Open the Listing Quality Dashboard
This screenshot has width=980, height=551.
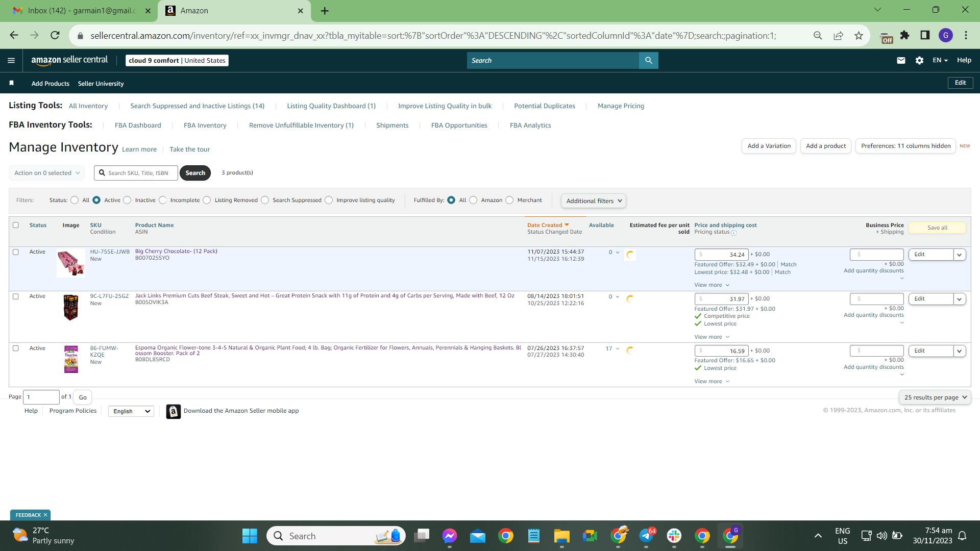tap(331, 106)
